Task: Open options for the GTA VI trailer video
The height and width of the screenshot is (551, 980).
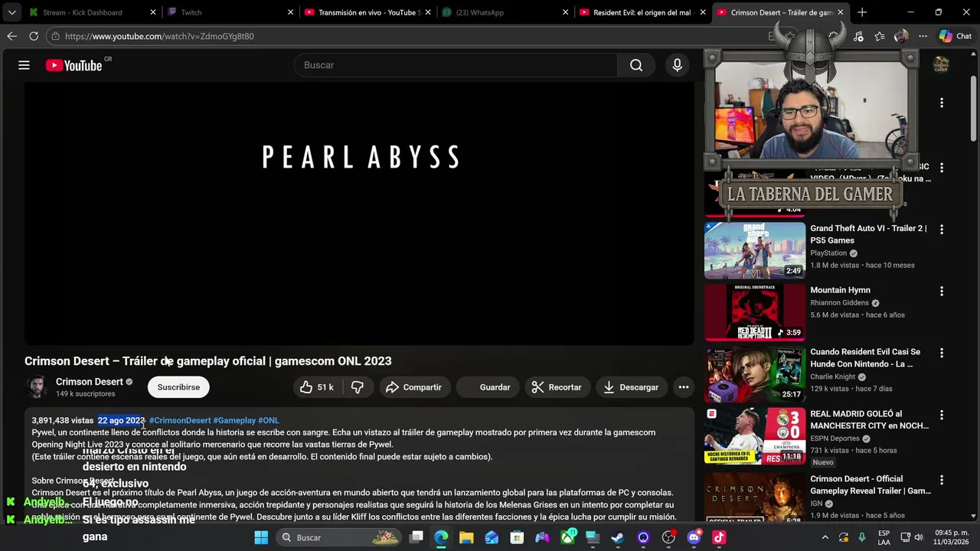Action: point(942,229)
